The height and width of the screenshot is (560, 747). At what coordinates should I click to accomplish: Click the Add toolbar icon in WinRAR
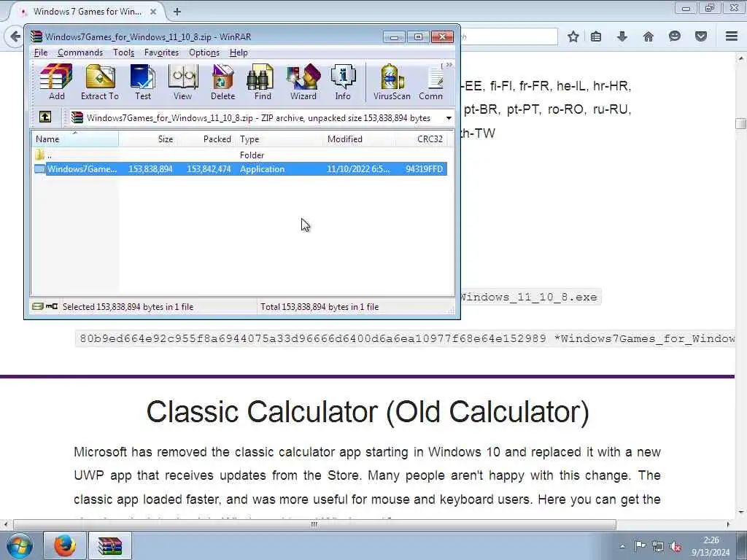point(56,82)
